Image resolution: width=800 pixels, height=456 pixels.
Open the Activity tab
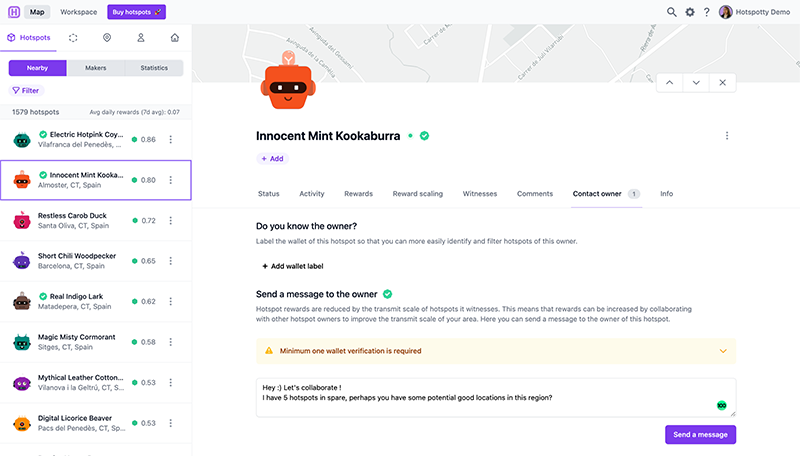pyautogui.click(x=312, y=194)
